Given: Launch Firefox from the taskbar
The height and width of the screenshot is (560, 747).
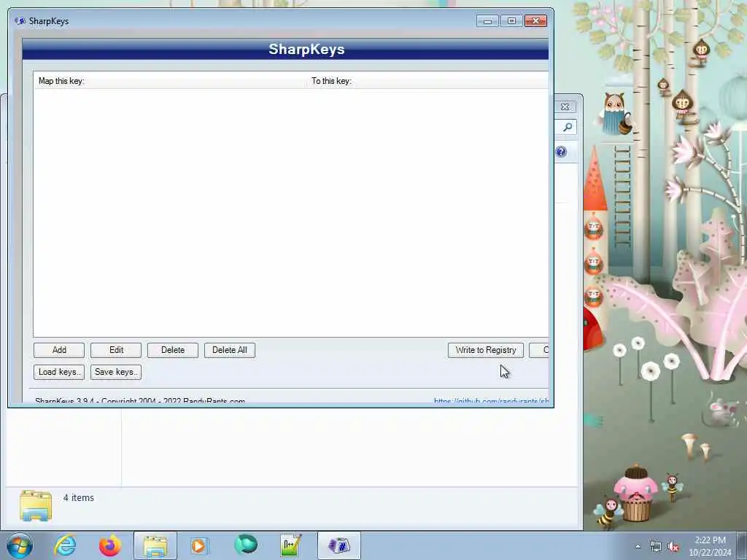Looking at the screenshot, I should tap(110, 545).
